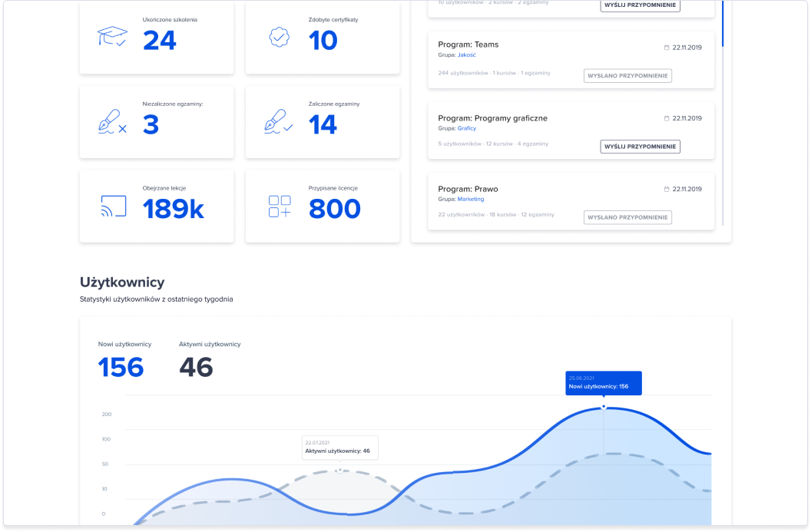
Task: Click the grid-plus icon in Przypisane licencje
Action: (279, 207)
